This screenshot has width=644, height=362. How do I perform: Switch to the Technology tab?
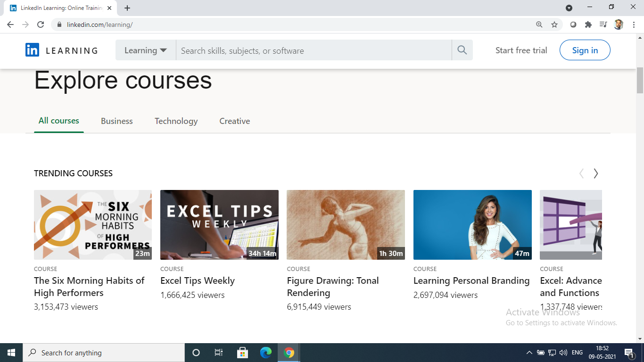176,121
